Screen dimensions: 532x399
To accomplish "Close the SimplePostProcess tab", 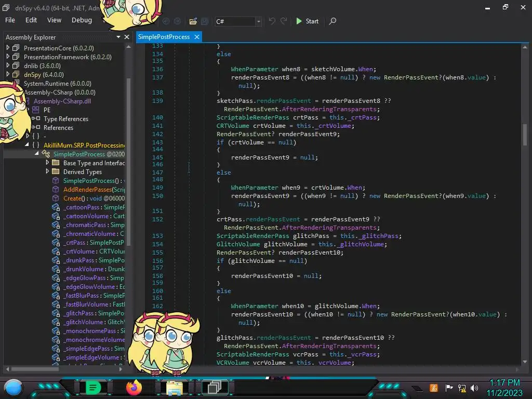I will (x=197, y=37).
